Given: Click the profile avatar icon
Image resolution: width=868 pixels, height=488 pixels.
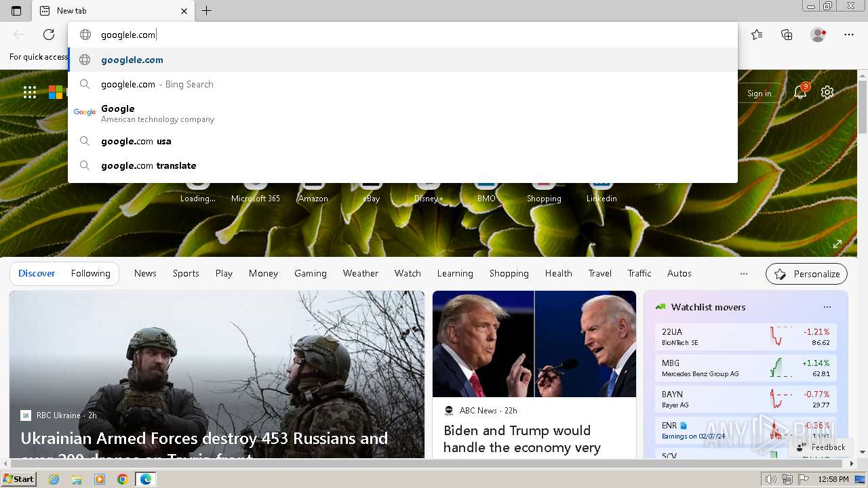Looking at the screenshot, I should click(818, 35).
